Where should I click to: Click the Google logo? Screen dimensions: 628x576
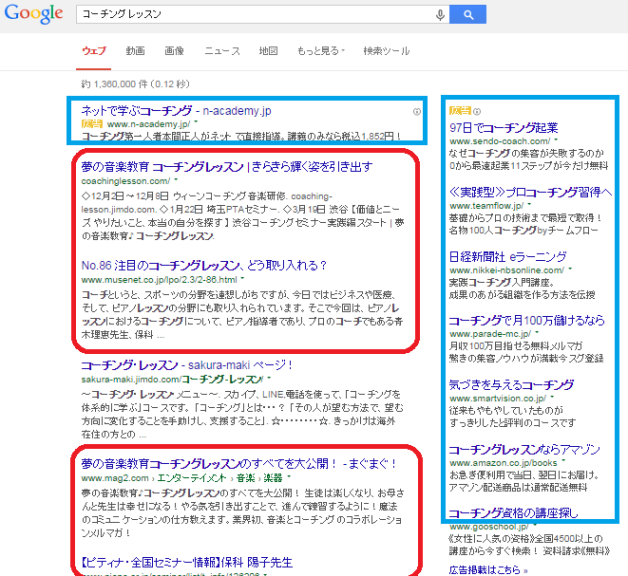coord(34,13)
